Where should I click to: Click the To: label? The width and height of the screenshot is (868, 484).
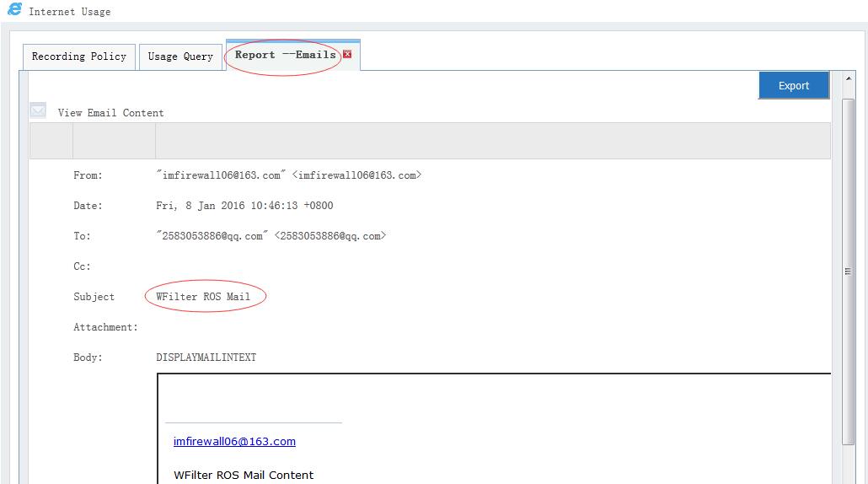point(82,236)
